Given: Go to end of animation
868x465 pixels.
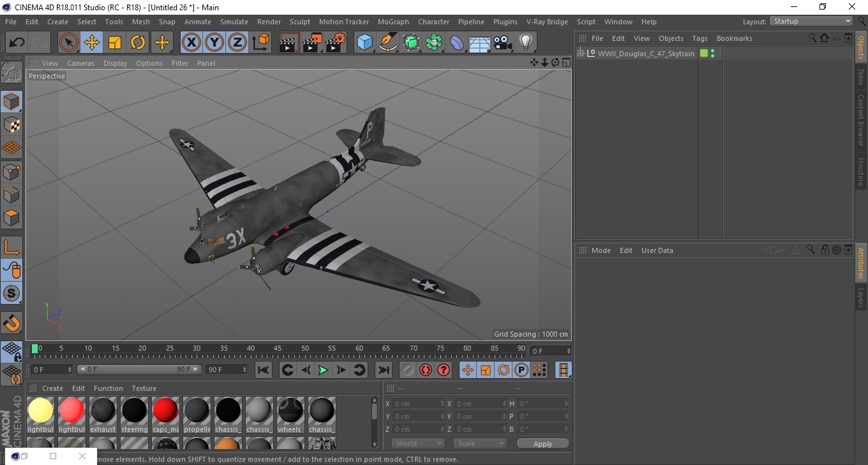Looking at the screenshot, I should pos(383,370).
